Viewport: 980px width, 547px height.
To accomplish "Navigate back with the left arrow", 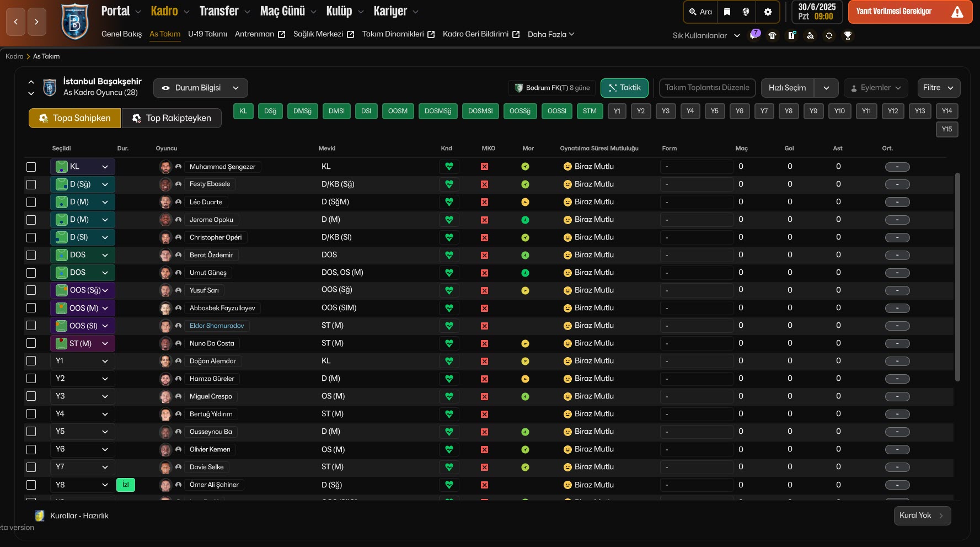I will [x=15, y=22].
